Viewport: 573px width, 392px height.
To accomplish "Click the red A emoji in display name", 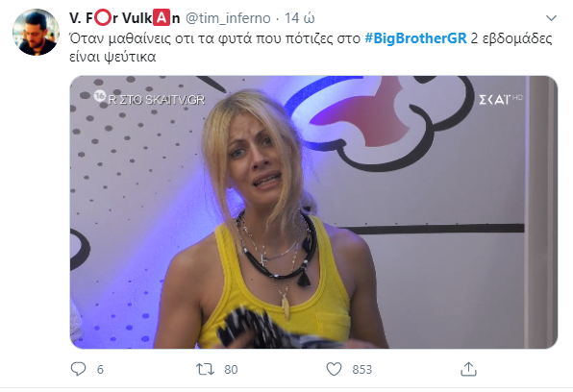I will (x=162, y=17).
